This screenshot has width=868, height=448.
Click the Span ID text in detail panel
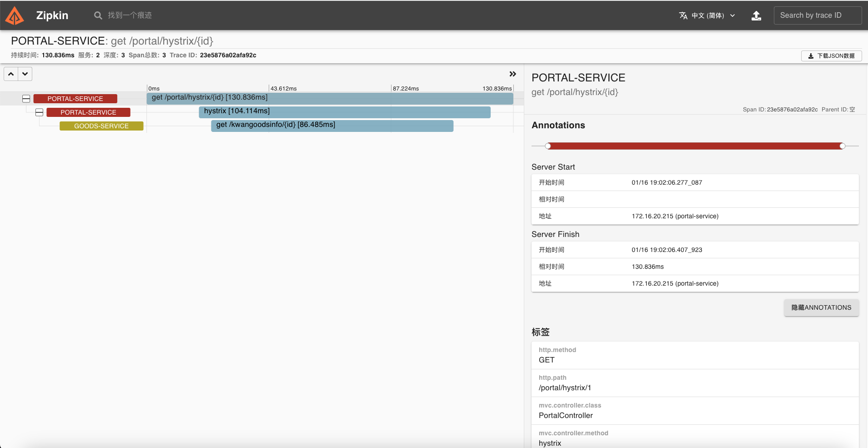780,110
